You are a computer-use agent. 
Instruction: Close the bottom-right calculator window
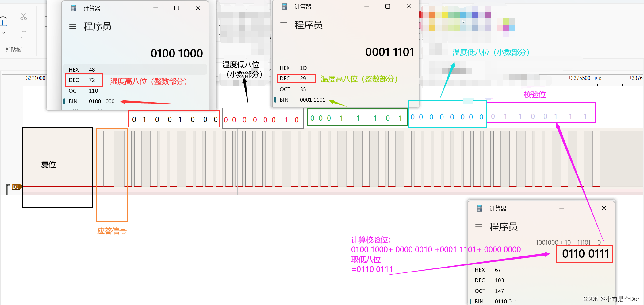pyautogui.click(x=604, y=208)
